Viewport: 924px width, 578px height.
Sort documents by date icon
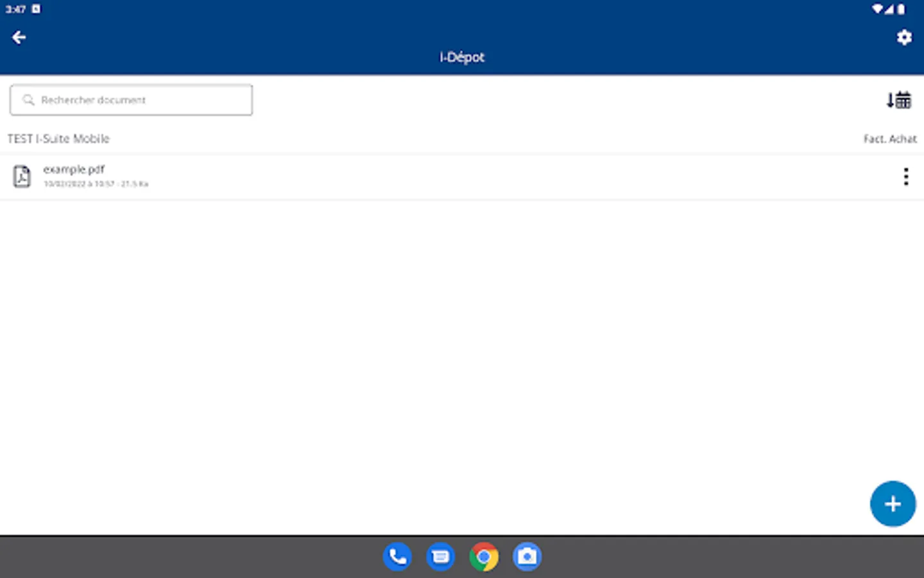point(899,100)
